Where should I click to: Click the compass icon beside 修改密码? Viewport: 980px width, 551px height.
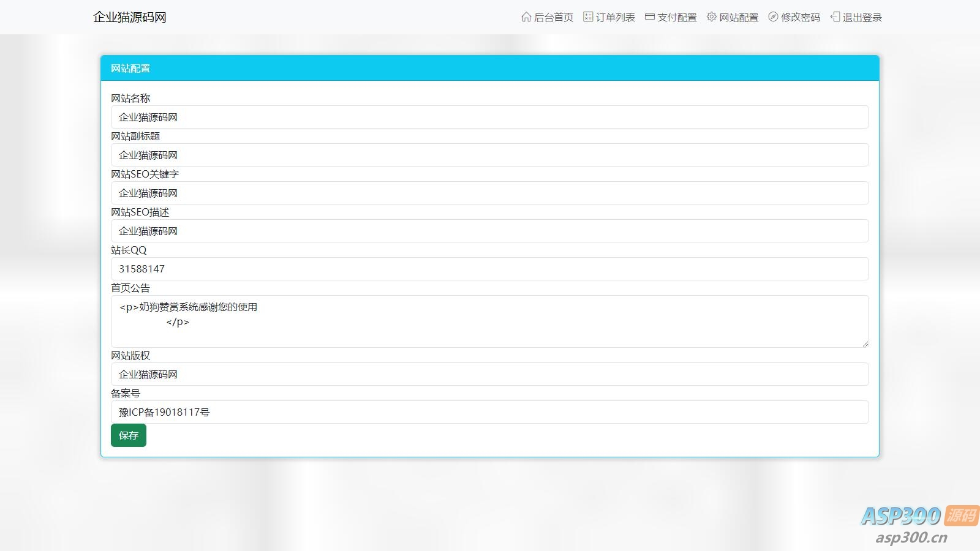tap(773, 17)
